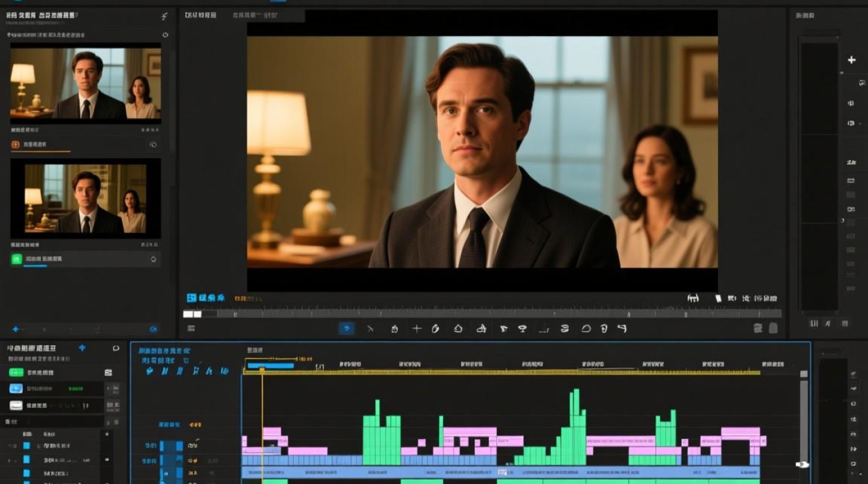868x484 pixels.
Task: Click the blue arrow icon in the lower-left panel header
Action: (82, 348)
